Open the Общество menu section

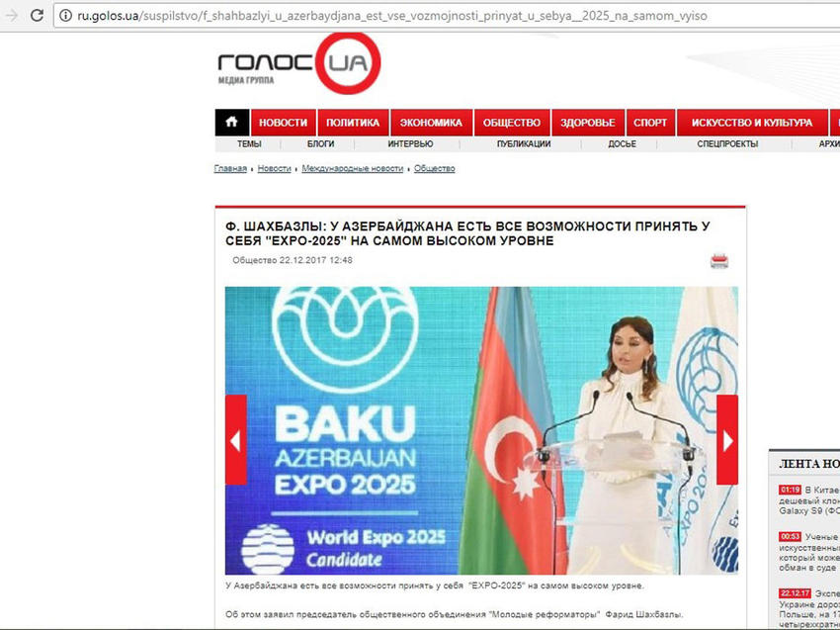512,123
